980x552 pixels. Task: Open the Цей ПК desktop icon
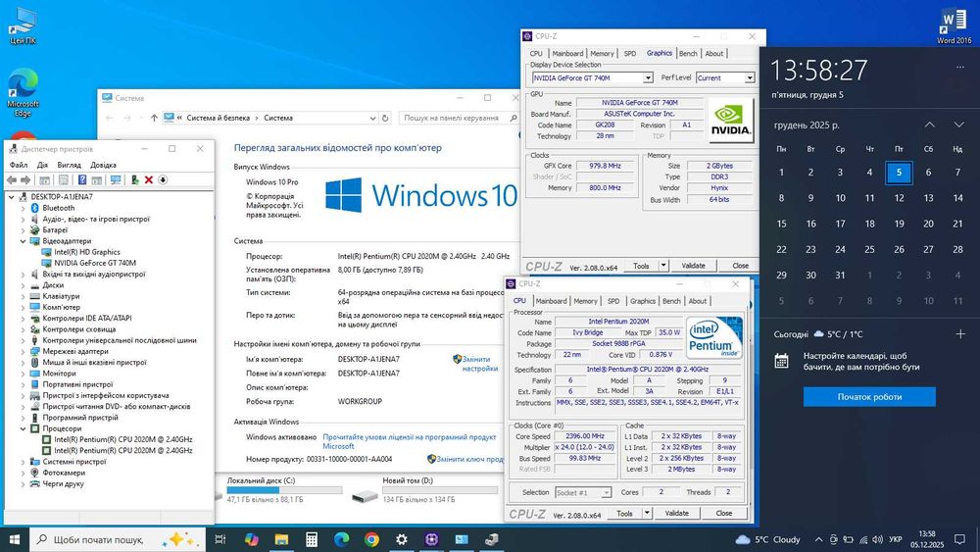(x=23, y=25)
